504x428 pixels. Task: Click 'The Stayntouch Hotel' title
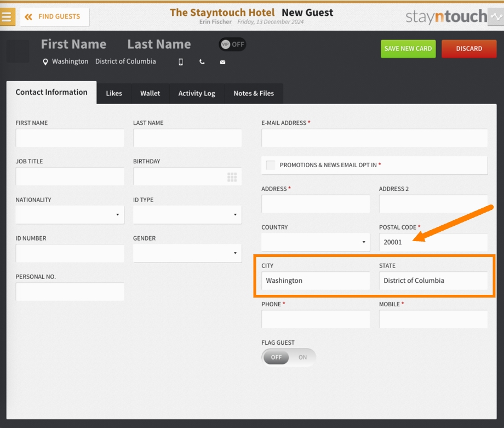tap(222, 13)
